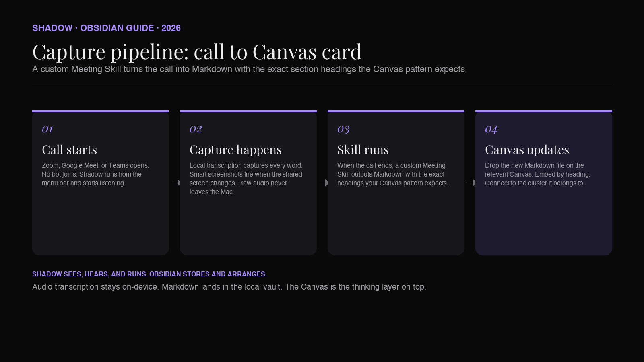The width and height of the screenshot is (644, 362).
Task: Select the 'Skill runs' heading
Action: click(x=363, y=150)
